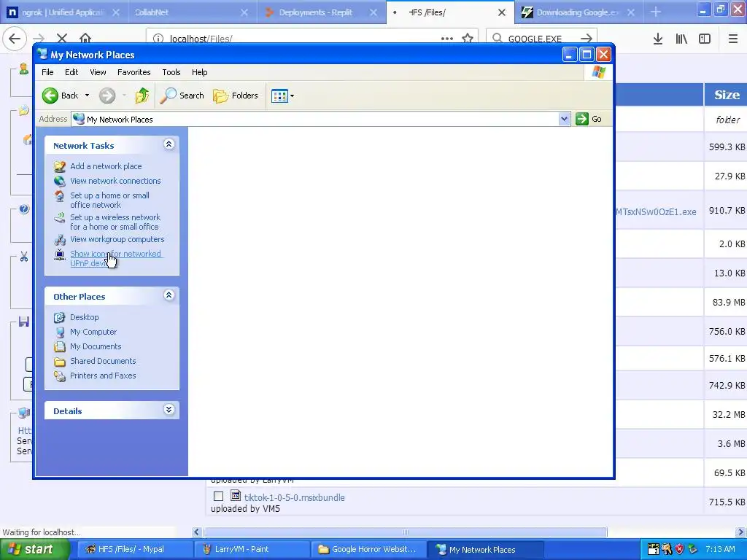Open the Favorites menu
This screenshot has height=560, width=747.
pos(134,72)
